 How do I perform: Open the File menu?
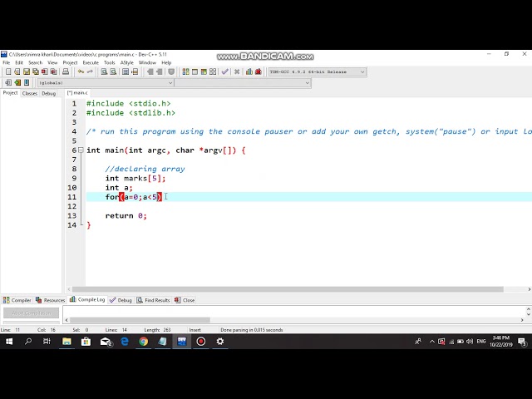pos(7,63)
